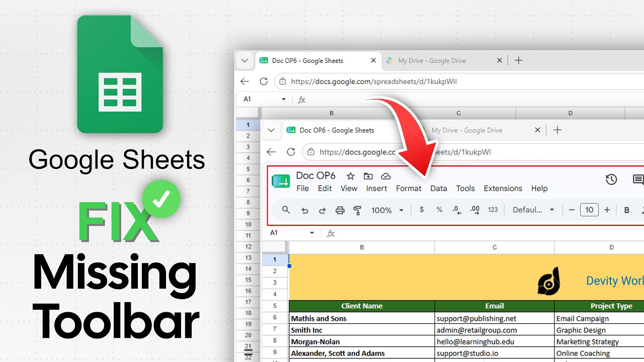Expand the name box arrow in front window

click(312, 233)
